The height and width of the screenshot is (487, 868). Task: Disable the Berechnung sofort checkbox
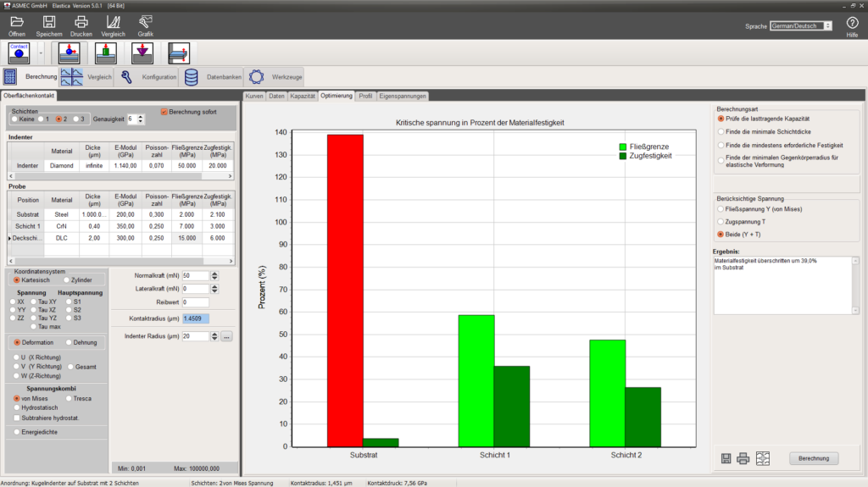point(164,111)
